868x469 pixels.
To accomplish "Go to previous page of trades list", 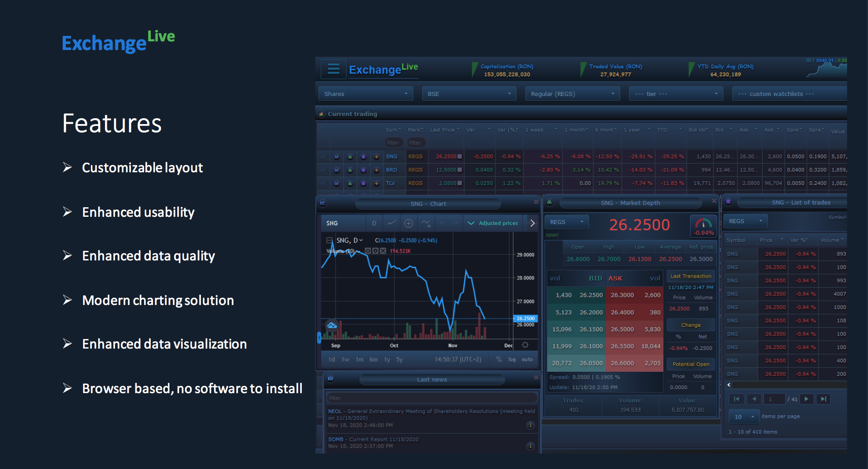I will click(x=754, y=399).
